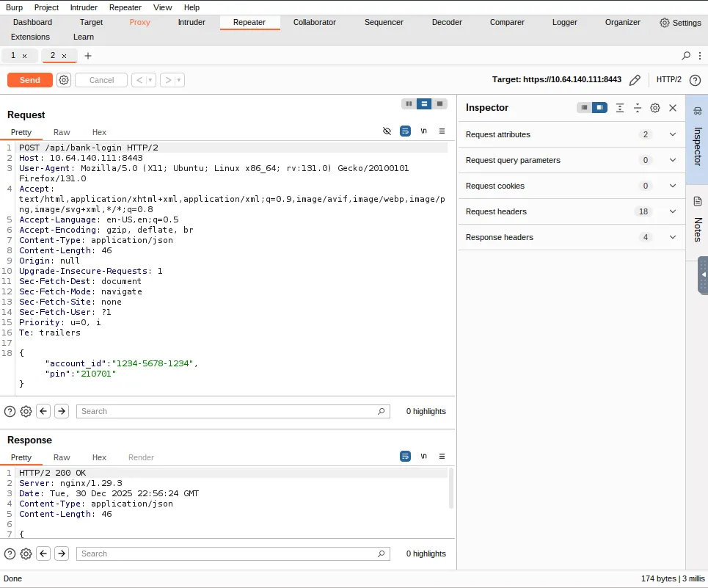Viewport: 708px width, 588px height.
Task: Expand the Request attributes section
Action: (673, 134)
